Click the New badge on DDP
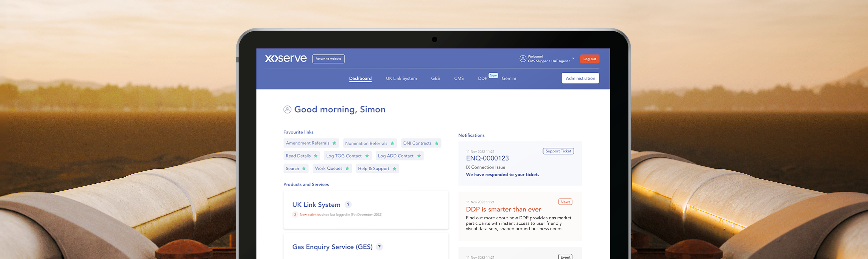Screen dimensions: 868x259 tap(493, 76)
